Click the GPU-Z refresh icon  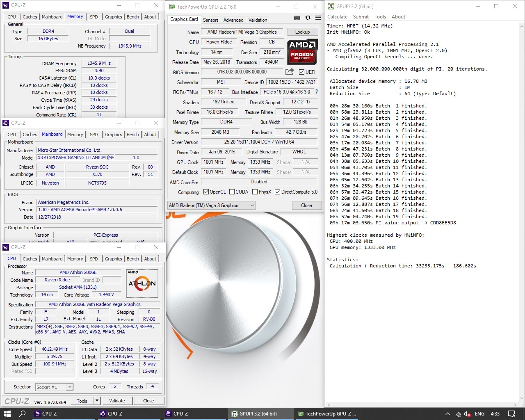(308, 18)
